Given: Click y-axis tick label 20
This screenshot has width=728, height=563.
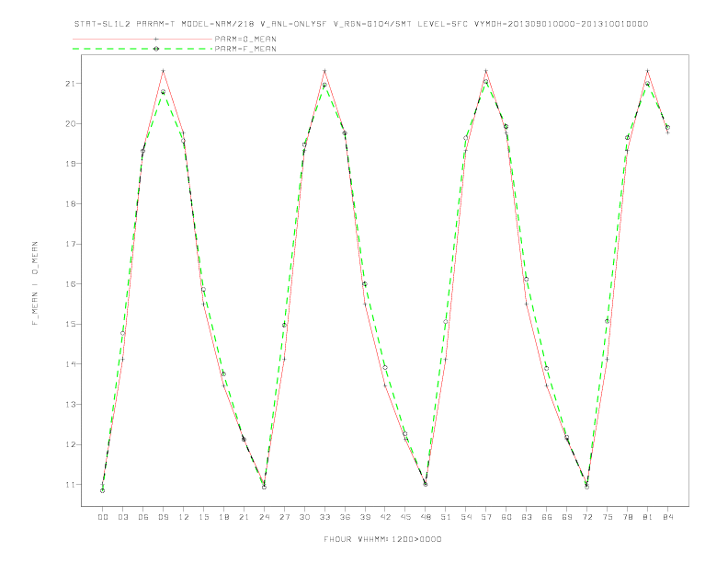Looking at the screenshot, I should pyautogui.click(x=71, y=123).
